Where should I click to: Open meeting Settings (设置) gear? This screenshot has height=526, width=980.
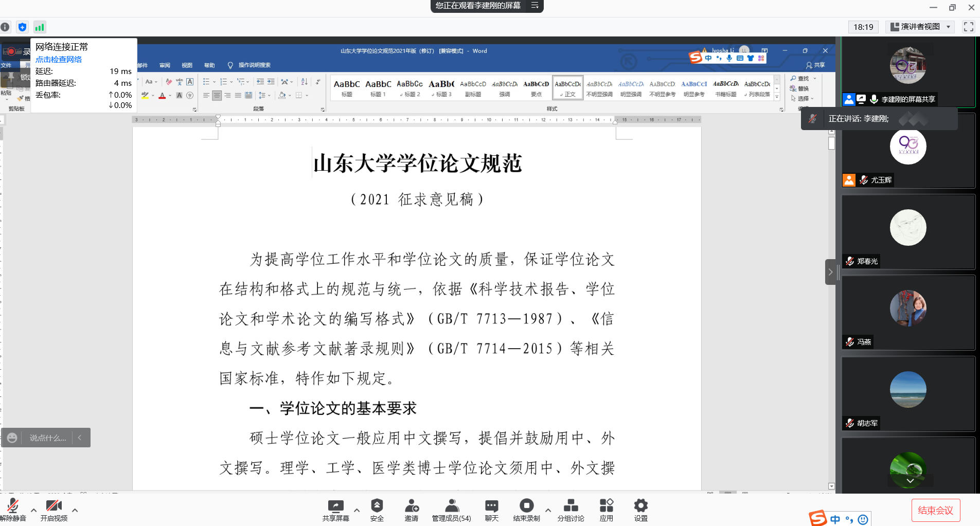coord(640,510)
